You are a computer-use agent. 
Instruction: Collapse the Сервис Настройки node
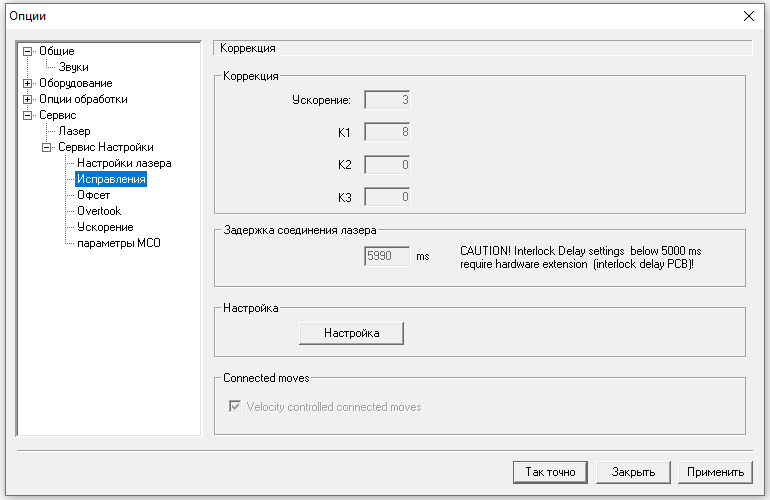(47, 148)
